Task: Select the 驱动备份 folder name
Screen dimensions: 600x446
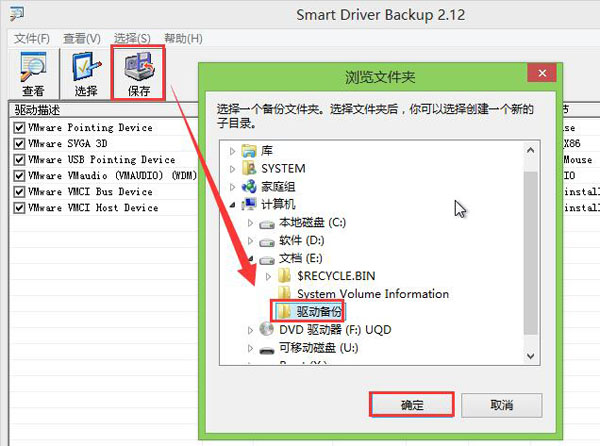Action: [x=319, y=312]
